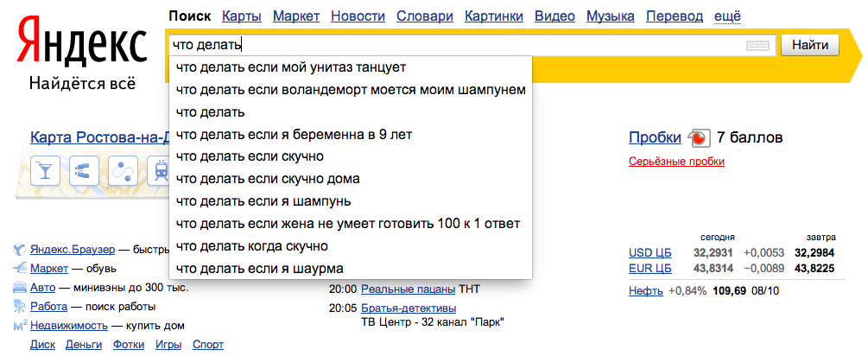This screenshot has width=868, height=356.
Task: Open the on-screen keyboard icon in the search box
Action: click(x=757, y=46)
